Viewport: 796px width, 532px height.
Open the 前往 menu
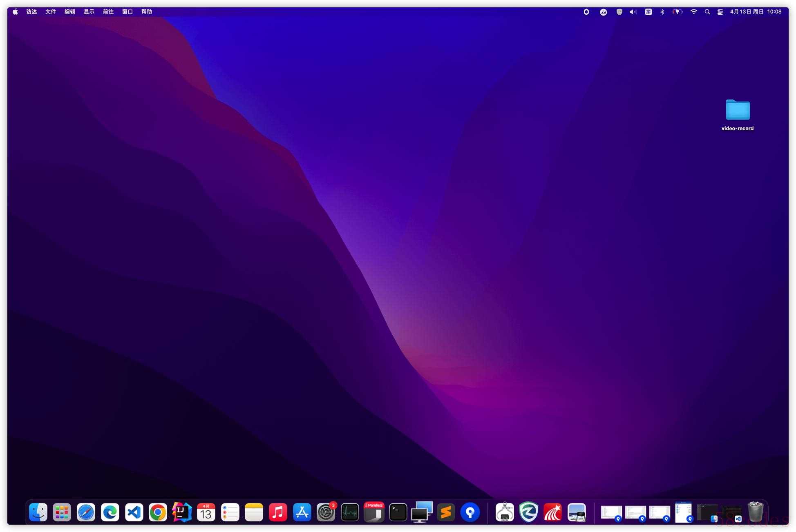tap(108, 12)
